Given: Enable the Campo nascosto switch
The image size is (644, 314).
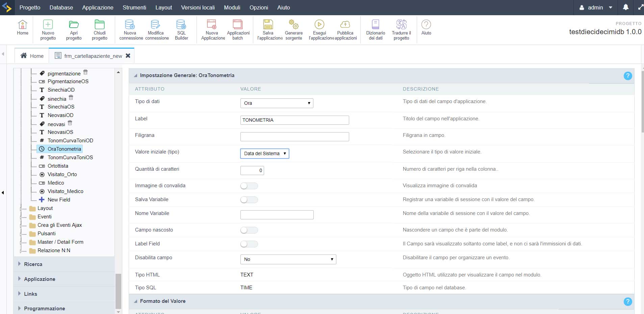Looking at the screenshot, I should coord(249,230).
